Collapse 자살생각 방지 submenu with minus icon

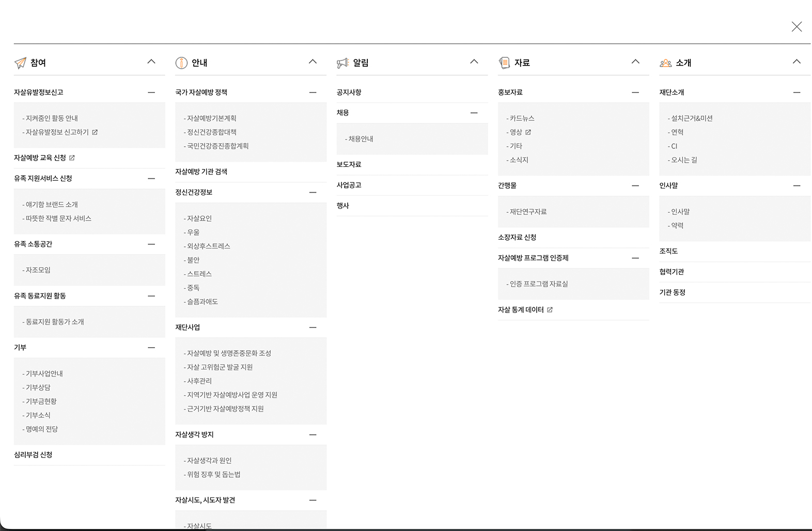(313, 435)
